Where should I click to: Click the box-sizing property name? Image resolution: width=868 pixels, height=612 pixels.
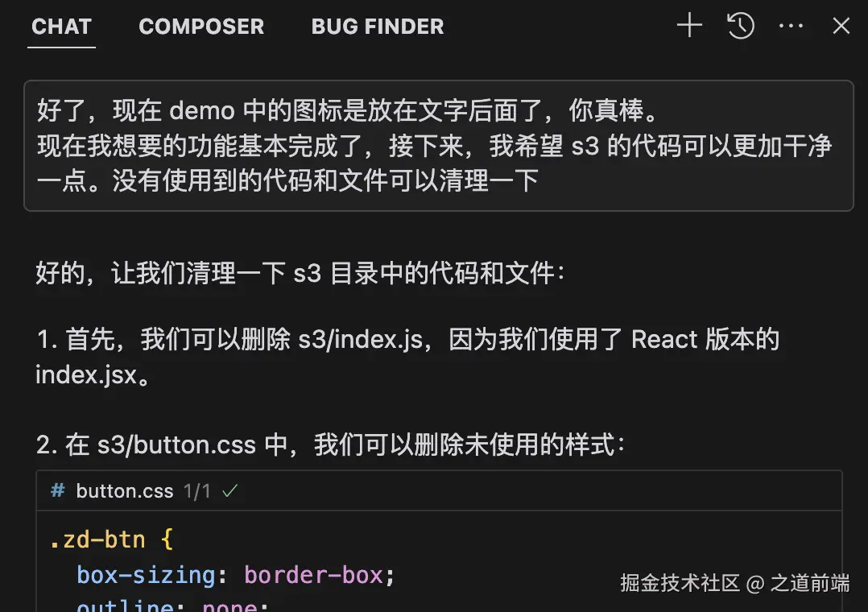tap(146, 575)
